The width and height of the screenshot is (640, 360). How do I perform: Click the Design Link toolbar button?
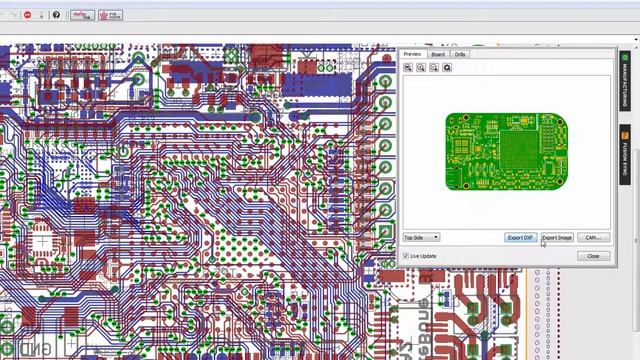(x=82, y=16)
